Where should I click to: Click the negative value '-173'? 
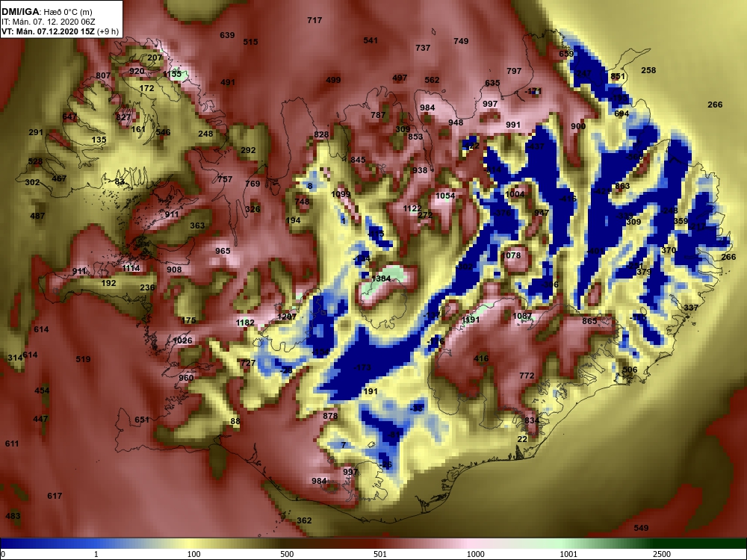362,367
